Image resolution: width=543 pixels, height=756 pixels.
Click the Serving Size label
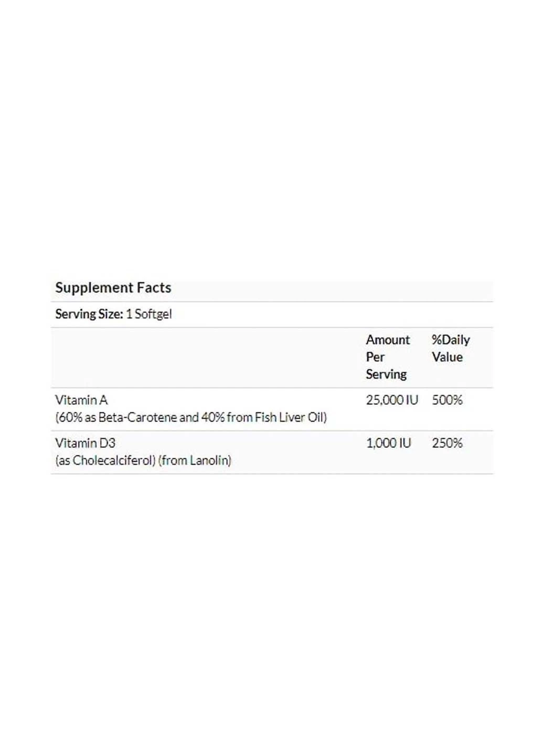coord(89,314)
